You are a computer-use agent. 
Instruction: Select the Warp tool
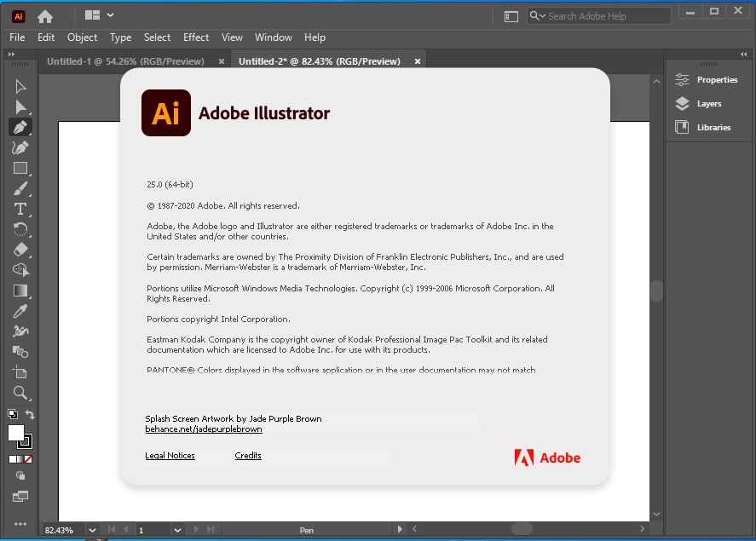coord(20,331)
